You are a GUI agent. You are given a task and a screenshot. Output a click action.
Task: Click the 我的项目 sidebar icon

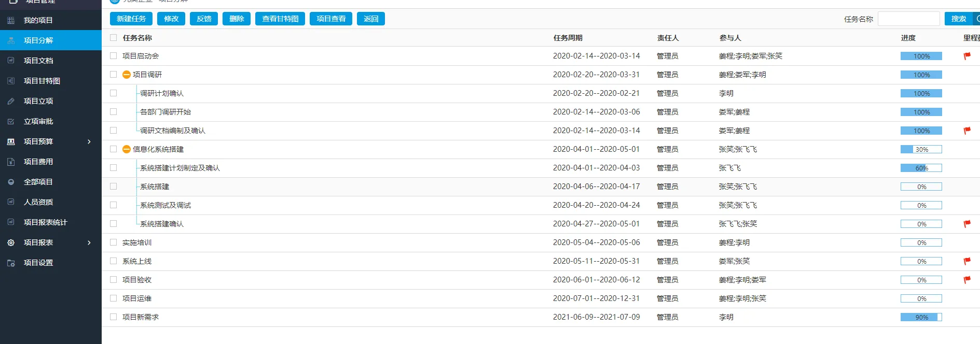pyautogui.click(x=11, y=20)
